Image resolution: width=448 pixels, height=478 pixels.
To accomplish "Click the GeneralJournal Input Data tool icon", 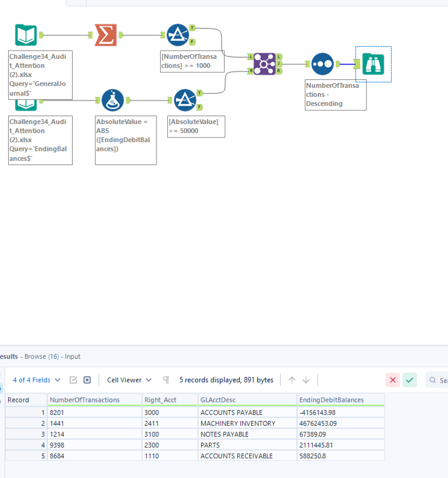I will [26, 35].
